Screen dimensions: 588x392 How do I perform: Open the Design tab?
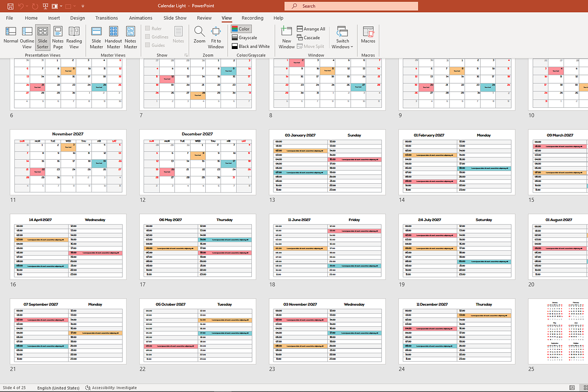(77, 18)
